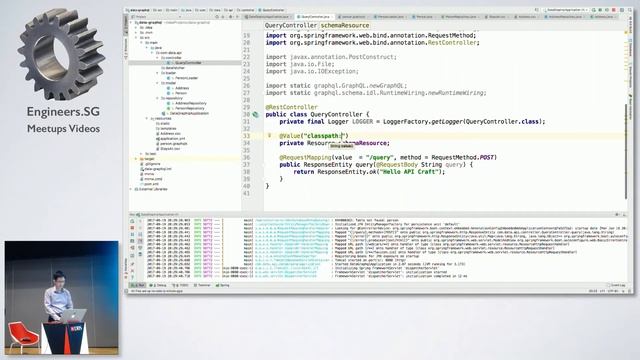Move up the stack trace arrow

[140, 221]
